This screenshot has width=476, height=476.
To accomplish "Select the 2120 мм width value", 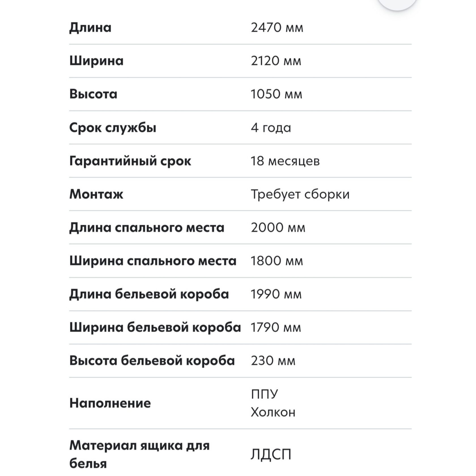I will 276,61.
